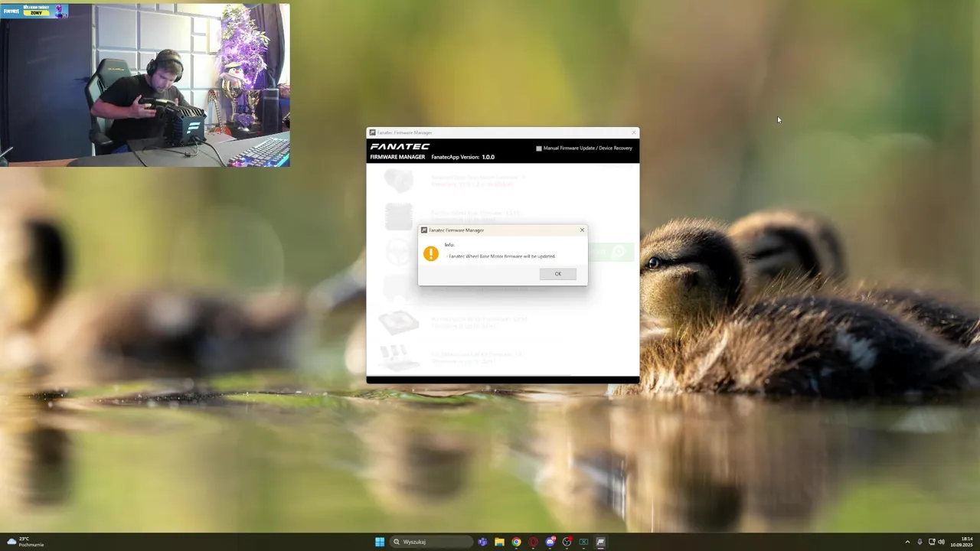Tick Manual Firmware Update / Device Recovery checkbox

click(539, 148)
